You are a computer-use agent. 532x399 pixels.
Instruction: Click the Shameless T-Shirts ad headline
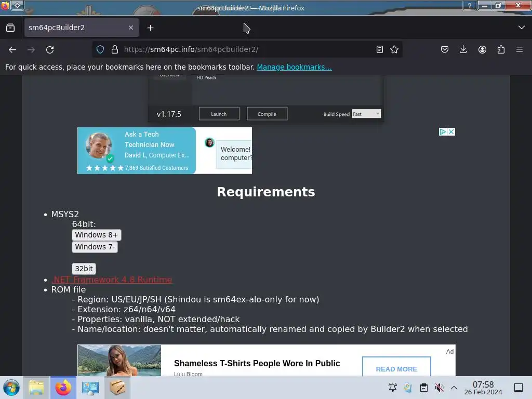click(257, 363)
